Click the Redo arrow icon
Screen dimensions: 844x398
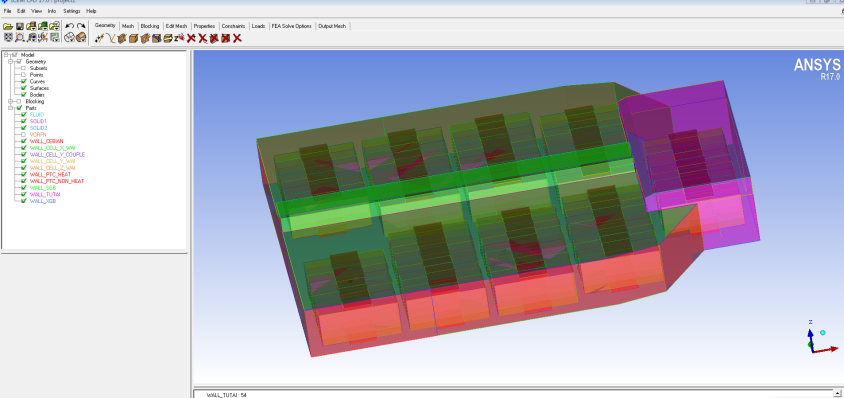81,26
